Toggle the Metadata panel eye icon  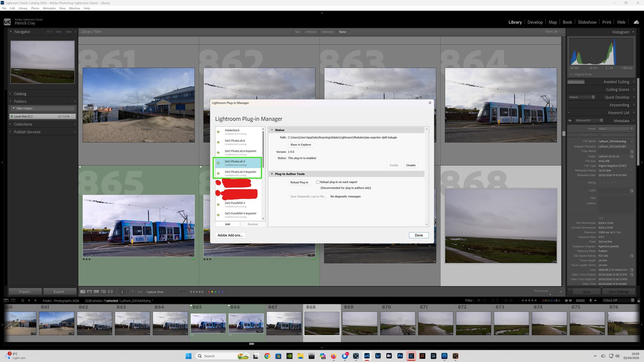(570, 121)
